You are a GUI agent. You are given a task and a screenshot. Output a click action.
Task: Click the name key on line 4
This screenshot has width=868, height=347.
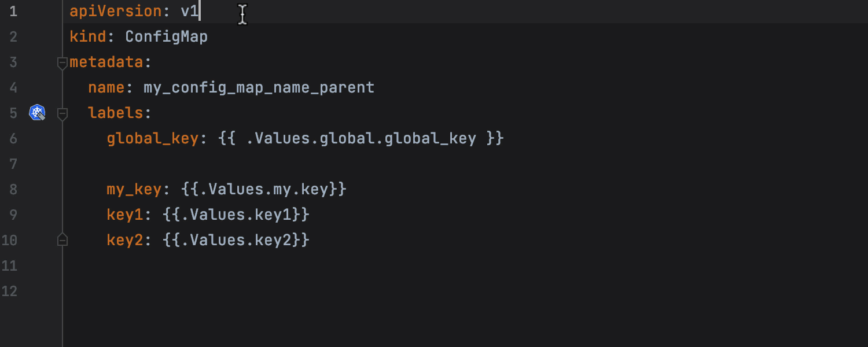tap(106, 88)
